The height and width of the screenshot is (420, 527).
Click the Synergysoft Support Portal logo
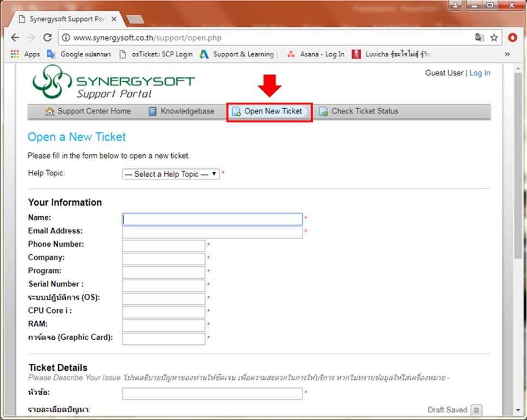point(113,82)
